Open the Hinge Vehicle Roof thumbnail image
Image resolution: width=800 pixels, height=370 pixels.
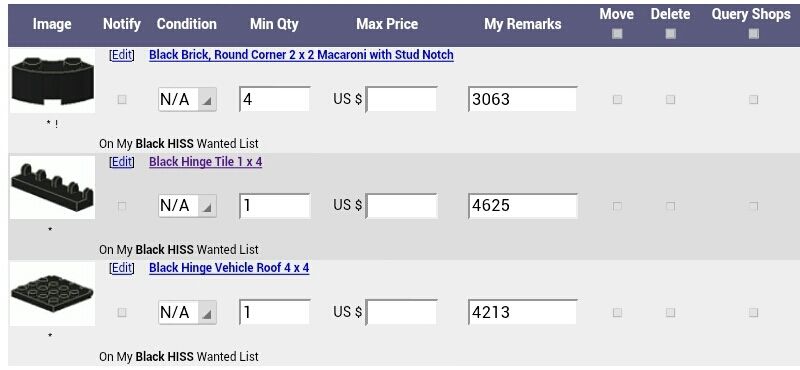click(52, 294)
